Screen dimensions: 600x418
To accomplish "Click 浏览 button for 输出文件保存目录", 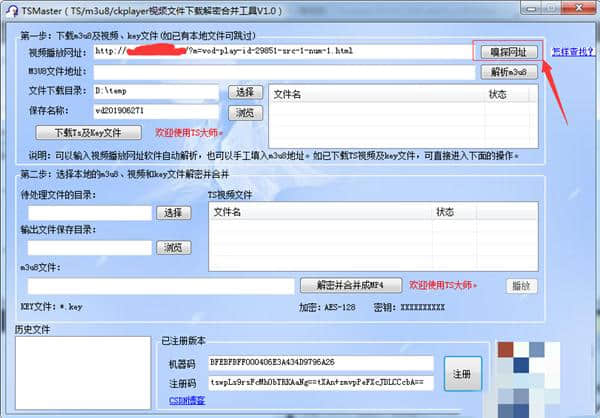I will pos(174,247).
